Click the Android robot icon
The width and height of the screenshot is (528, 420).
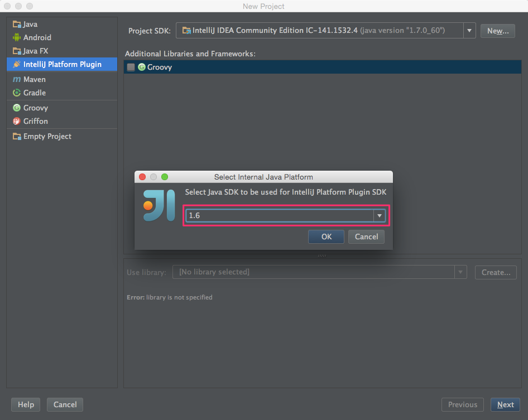(x=17, y=37)
